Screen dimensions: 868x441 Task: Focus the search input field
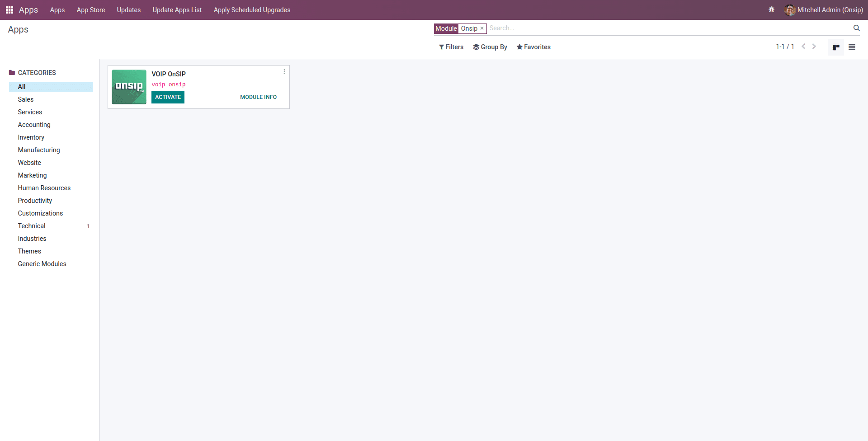click(x=669, y=28)
